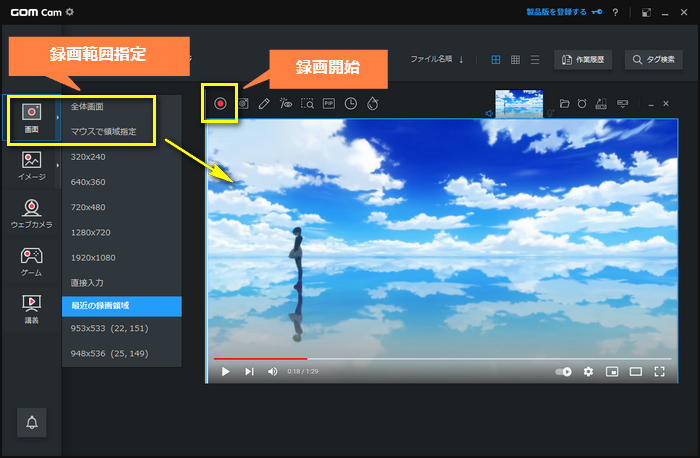Open the recorder toolbar dropdown panel icon
This screenshot has width=700, height=458.
(x=622, y=104)
